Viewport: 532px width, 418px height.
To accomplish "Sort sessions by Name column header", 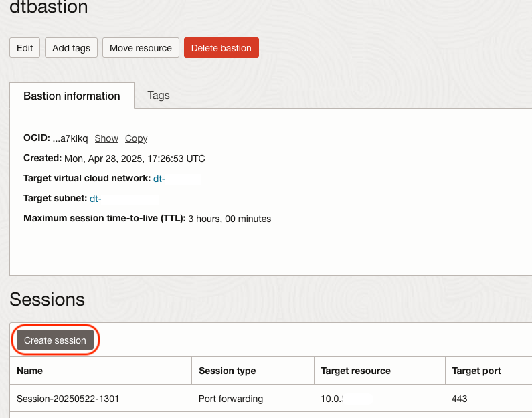I will [30, 371].
